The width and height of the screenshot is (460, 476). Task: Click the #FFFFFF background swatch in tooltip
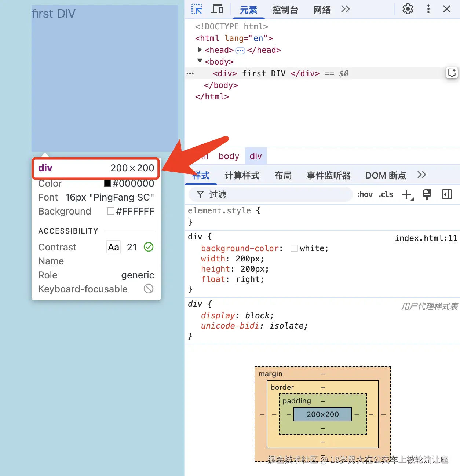point(111,211)
